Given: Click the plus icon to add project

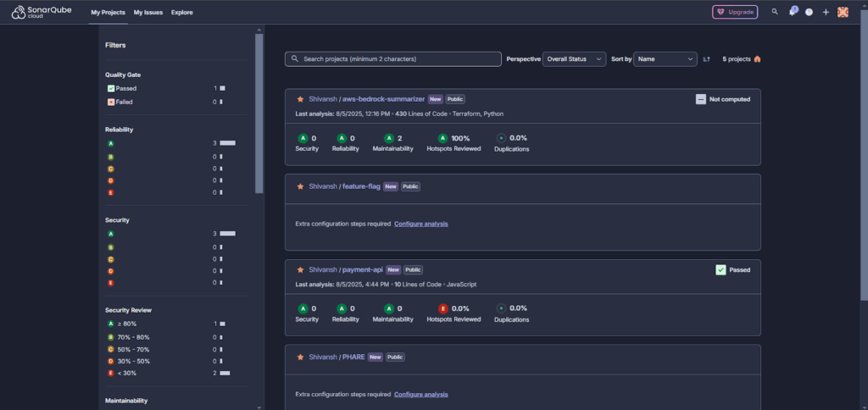Looking at the screenshot, I should [826, 12].
